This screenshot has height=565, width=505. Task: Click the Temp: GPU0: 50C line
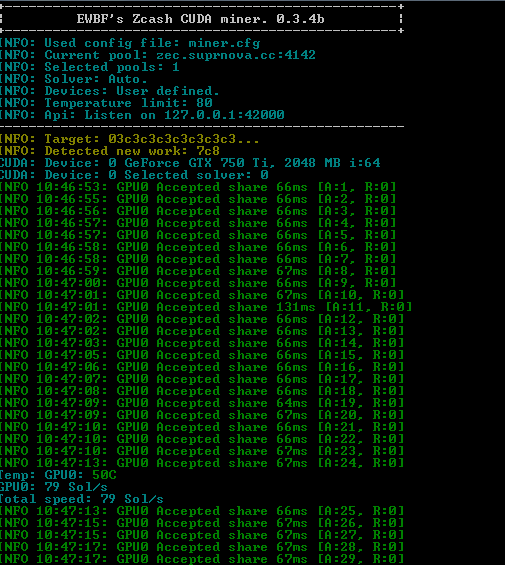click(x=58, y=475)
